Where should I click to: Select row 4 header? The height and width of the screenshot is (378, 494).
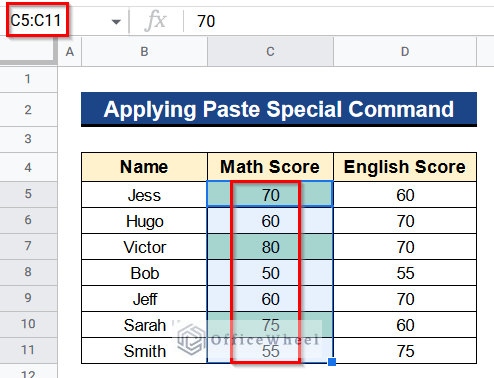[x=28, y=167]
